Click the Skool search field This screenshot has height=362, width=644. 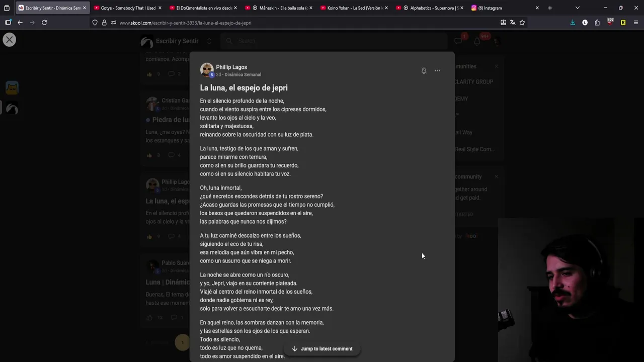coord(332,41)
